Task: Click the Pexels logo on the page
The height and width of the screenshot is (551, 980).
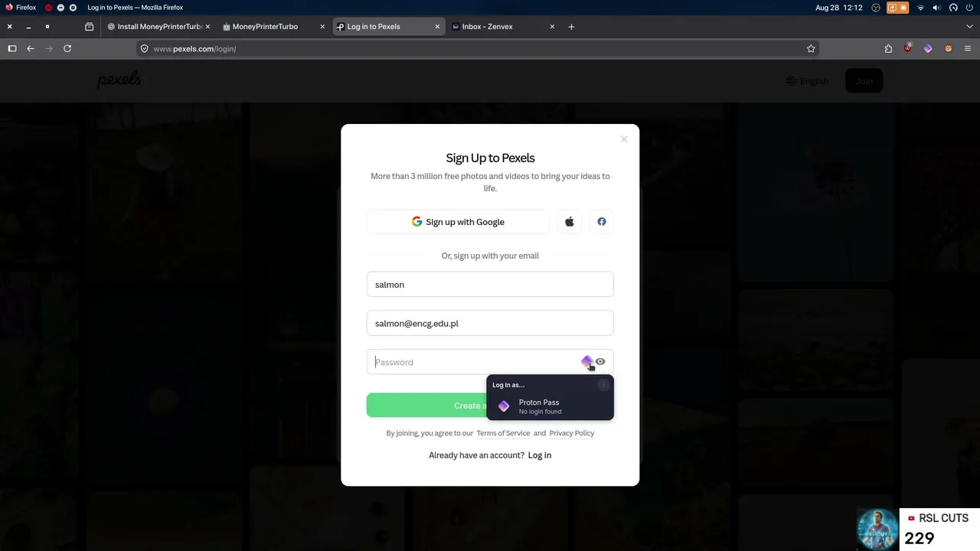Action: (x=119, y=80)
